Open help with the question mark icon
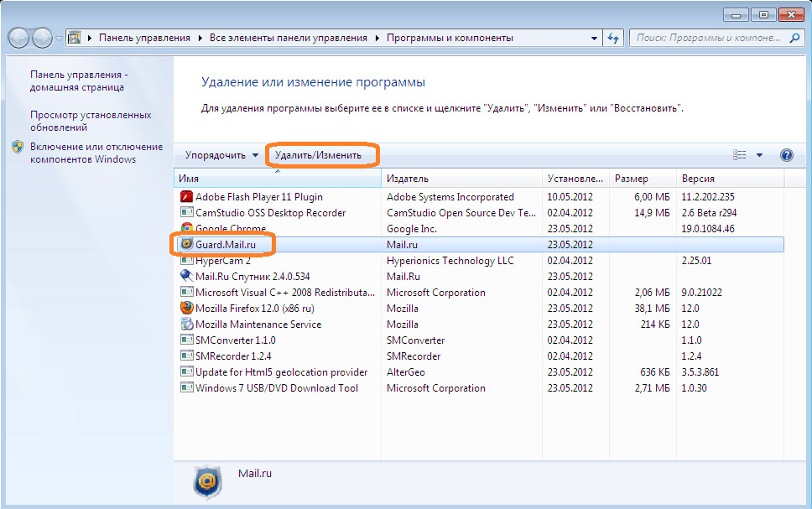This screenshot has width=812, height=509. click(786, 155)
